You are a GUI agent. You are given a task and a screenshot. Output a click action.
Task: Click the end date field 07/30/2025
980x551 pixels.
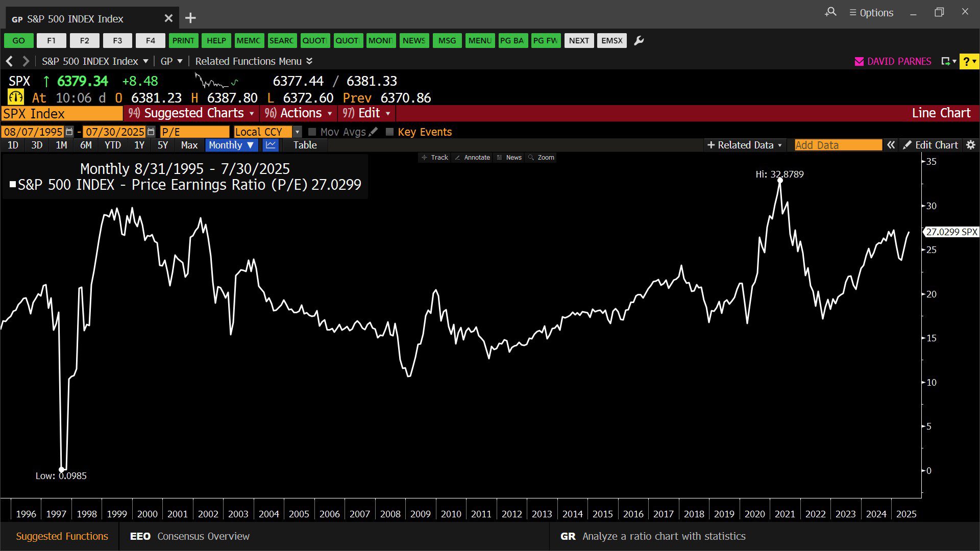(114, 132)
